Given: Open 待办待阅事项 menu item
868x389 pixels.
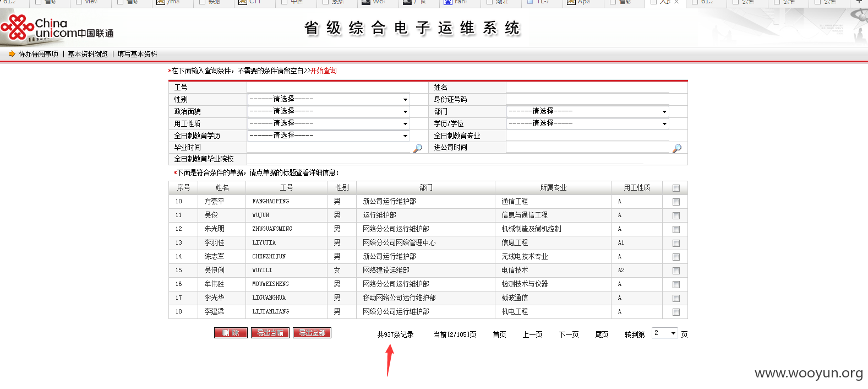Looking at the screenshot, I should click(x=39, y=54).
